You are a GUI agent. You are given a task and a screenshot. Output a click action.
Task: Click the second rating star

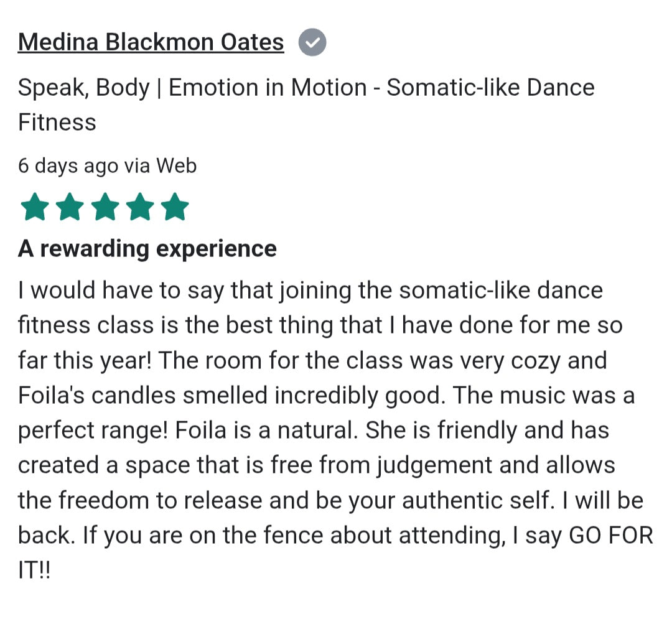click(70, 207)
